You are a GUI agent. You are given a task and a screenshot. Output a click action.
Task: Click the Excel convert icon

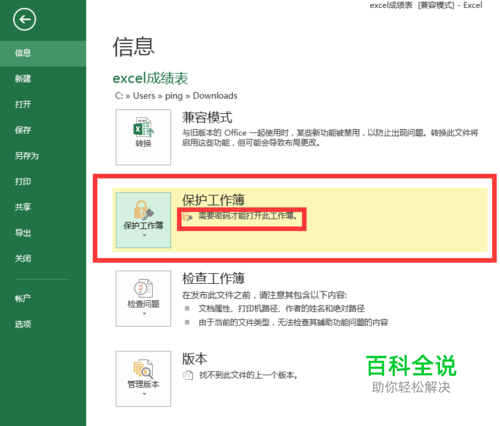(144, 127)
